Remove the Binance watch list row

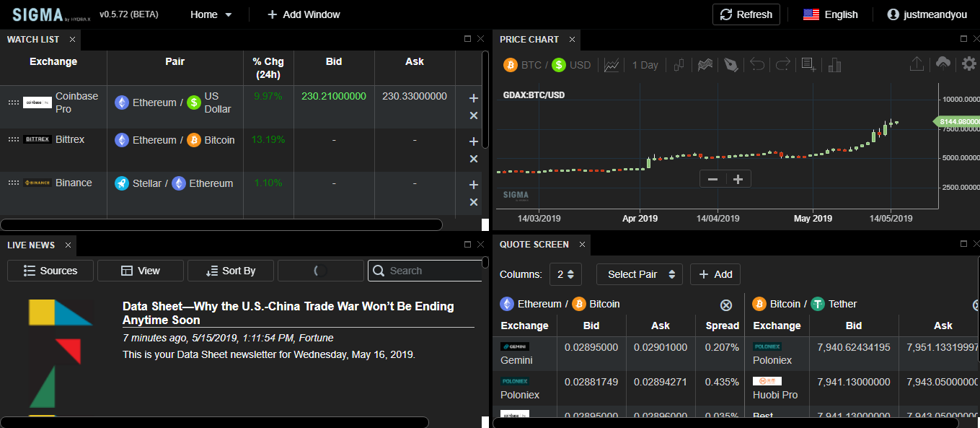474,202
